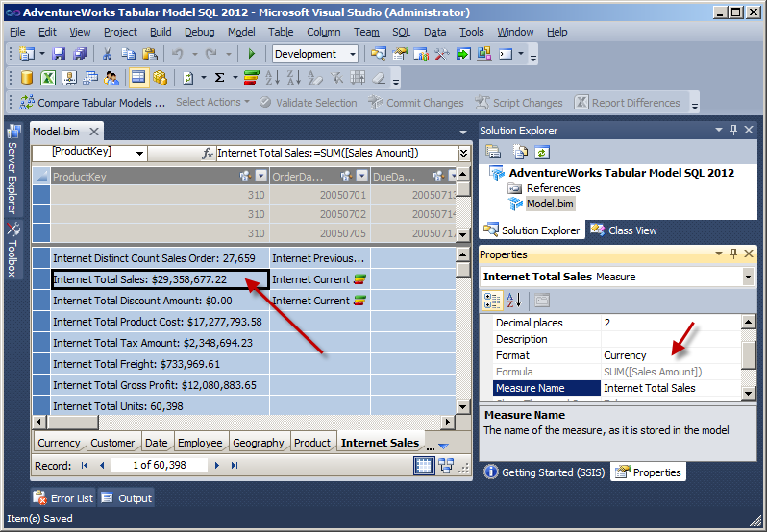Image resolution: width=767 pixels, height=532 pixels.
Task: Switch to Diagram view at bottom right
Action: [446, 466]
